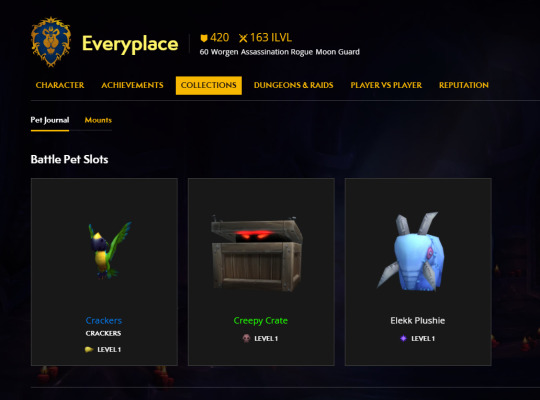Select the Elekk Plushie pet image
Screen dimensions: 540x400
pyautogui.click(x=412, y=252)
